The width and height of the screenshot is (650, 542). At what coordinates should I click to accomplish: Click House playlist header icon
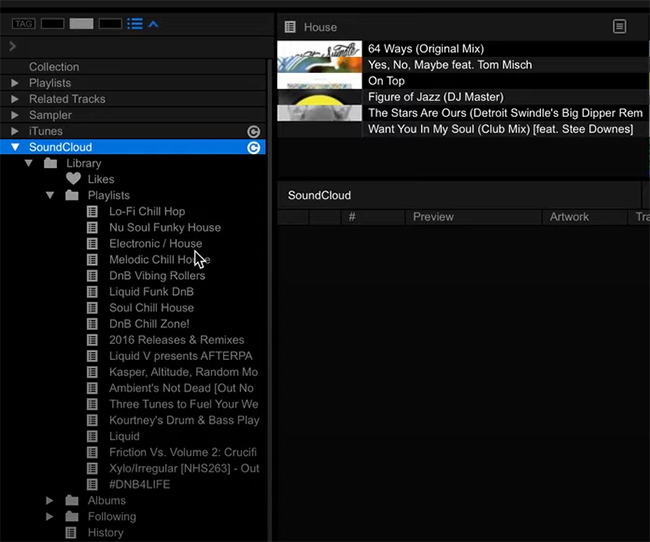[290, 27]
